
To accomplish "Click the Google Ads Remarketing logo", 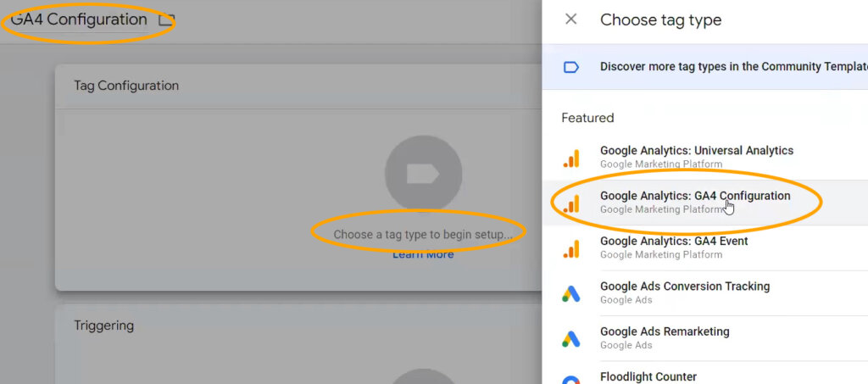I will 570,339.
